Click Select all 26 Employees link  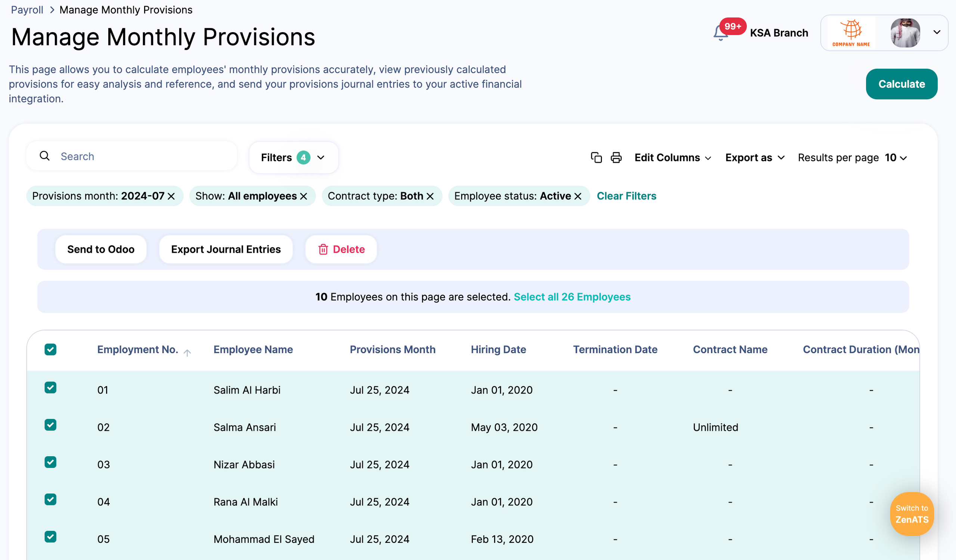(x=572, y=297)
